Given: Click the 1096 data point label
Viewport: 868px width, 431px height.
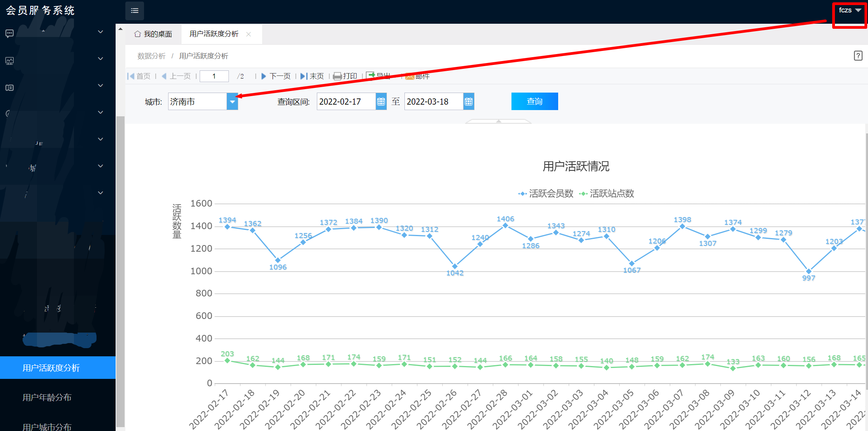Looking at the screenshot, I should click(x=278, y=267).
